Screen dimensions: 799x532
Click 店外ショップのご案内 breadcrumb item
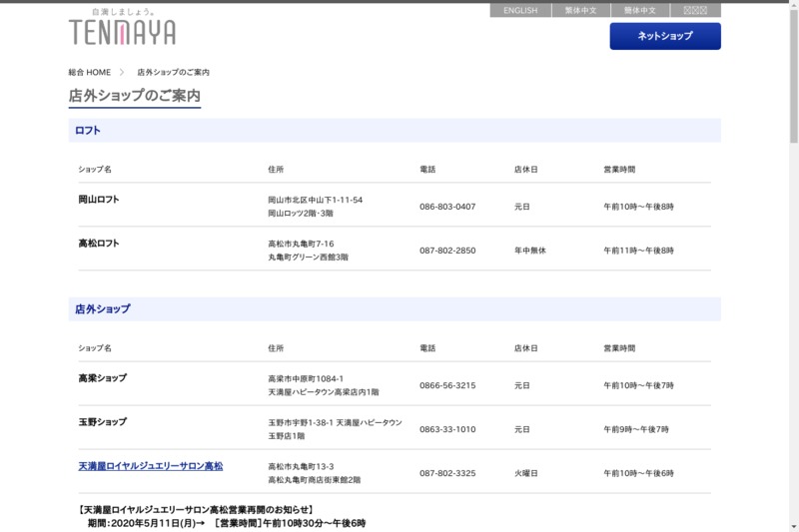tap(173, 73)
